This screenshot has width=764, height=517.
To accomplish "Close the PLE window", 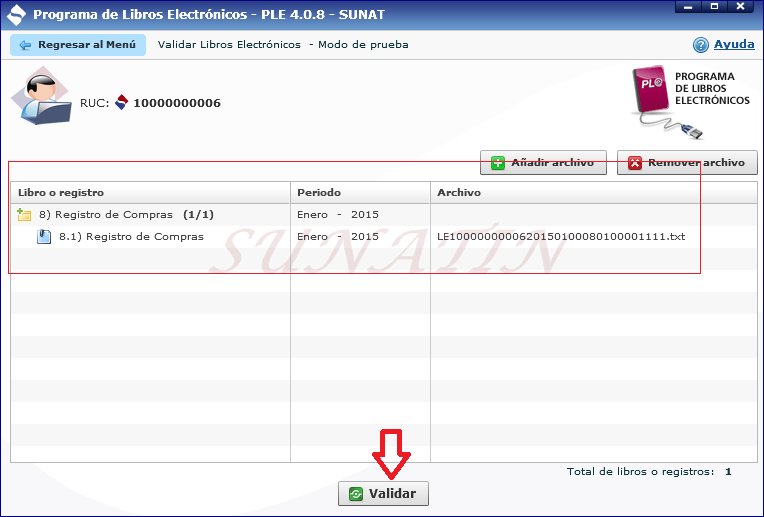I will click(741, 7).
